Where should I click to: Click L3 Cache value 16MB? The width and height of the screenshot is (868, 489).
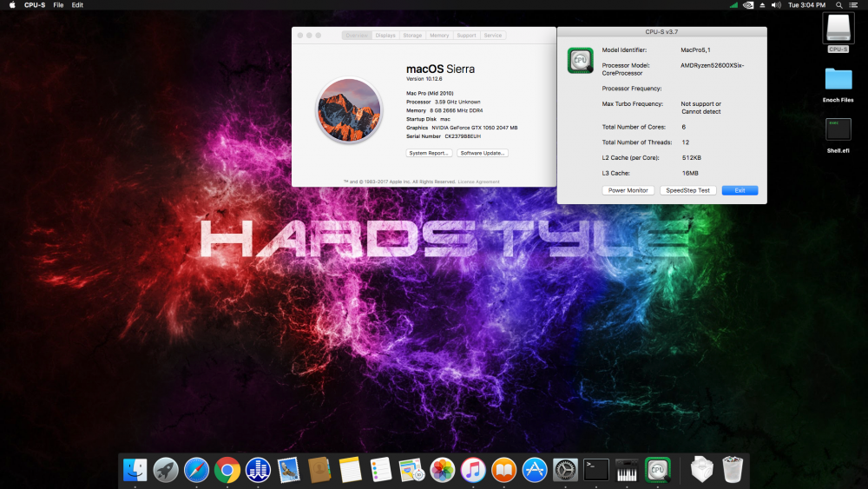coord(690,174)
